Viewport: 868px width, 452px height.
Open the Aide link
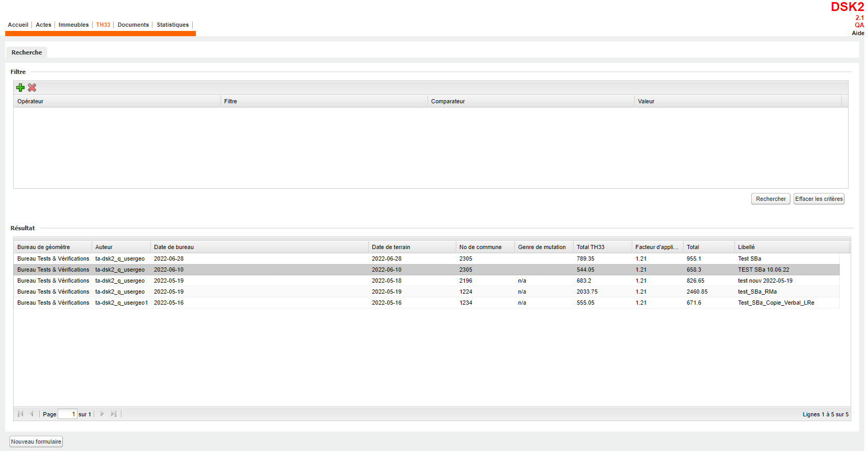(858, 33)
